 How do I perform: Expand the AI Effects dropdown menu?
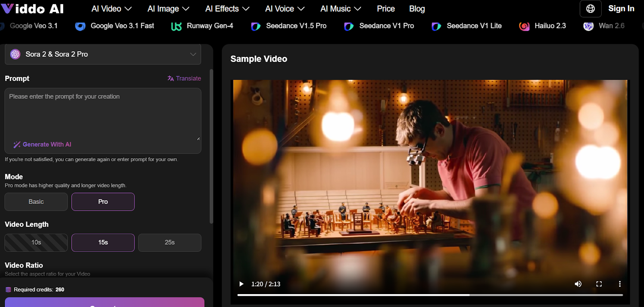pyautogui.click(x=227, y=9)
